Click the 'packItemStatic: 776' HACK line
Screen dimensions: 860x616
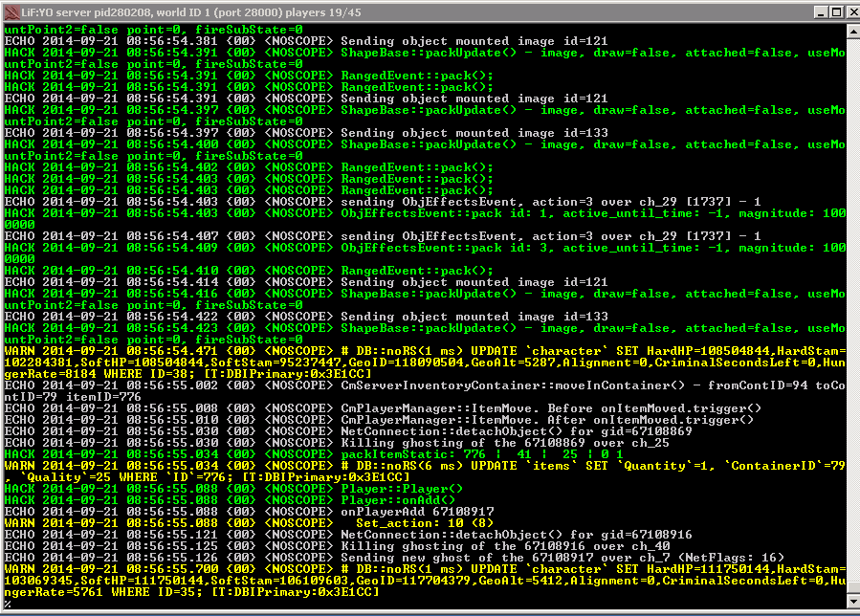point(314,454)
